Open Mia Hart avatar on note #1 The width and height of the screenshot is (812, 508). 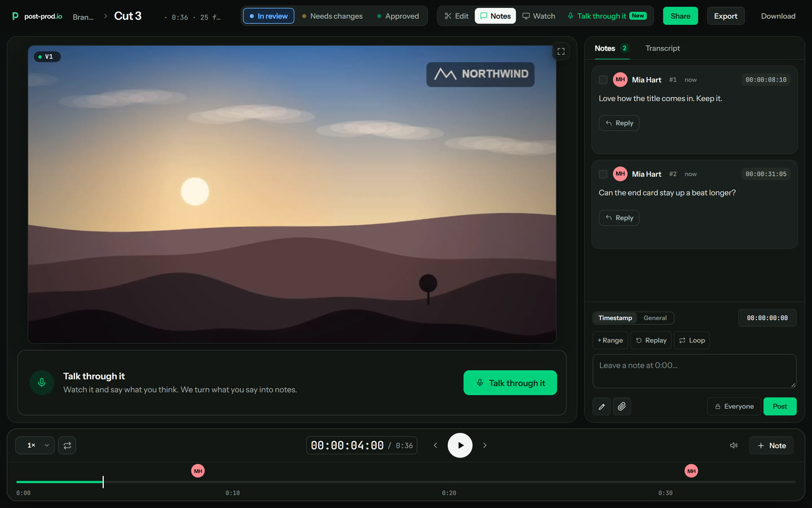point(620,80)
